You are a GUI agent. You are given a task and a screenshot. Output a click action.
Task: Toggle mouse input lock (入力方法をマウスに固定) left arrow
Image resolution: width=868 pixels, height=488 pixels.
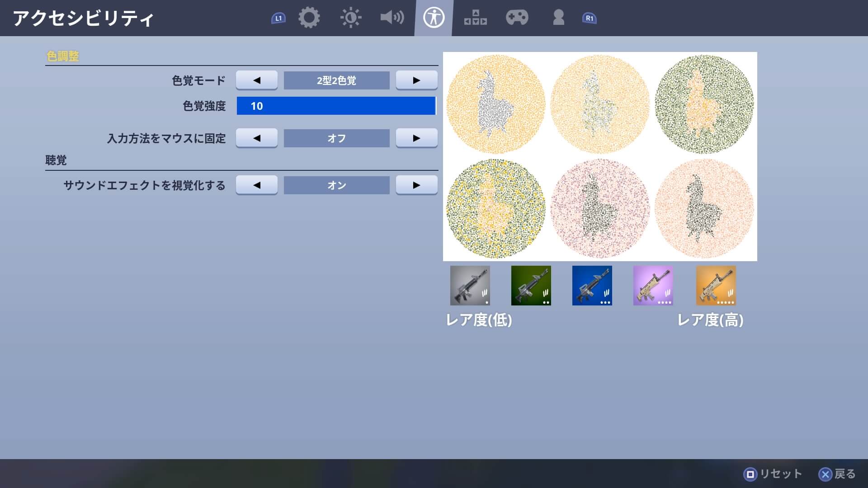pos(257,138)
